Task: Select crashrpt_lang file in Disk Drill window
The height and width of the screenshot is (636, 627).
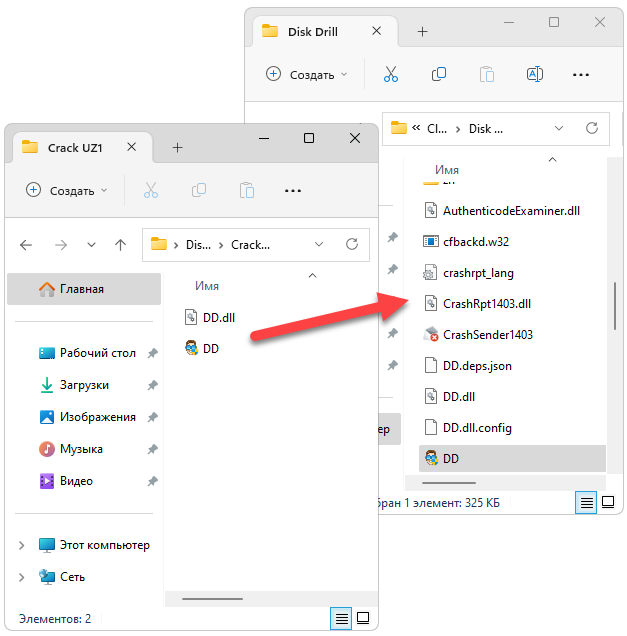Action: point(469,273)
